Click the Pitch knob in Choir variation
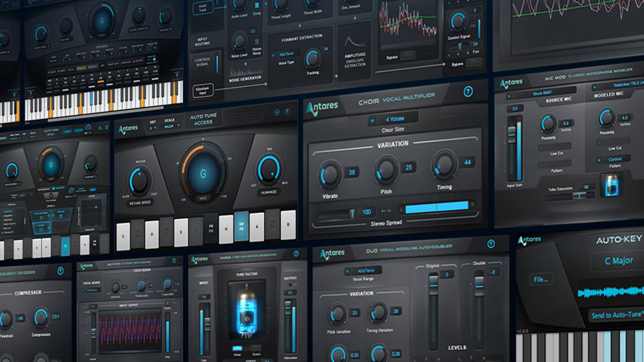Image resolution: width=644 pixels, height=362 pixels. [385, 170]
